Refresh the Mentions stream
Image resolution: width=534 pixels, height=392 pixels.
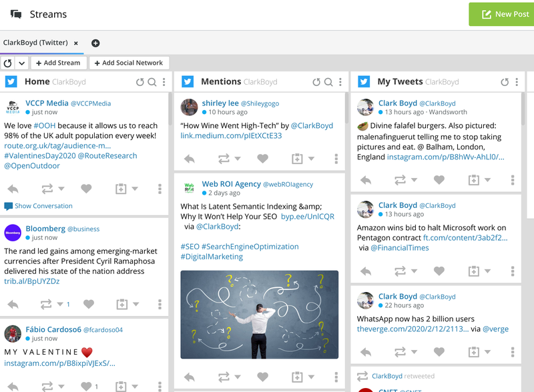coord(316,82)
